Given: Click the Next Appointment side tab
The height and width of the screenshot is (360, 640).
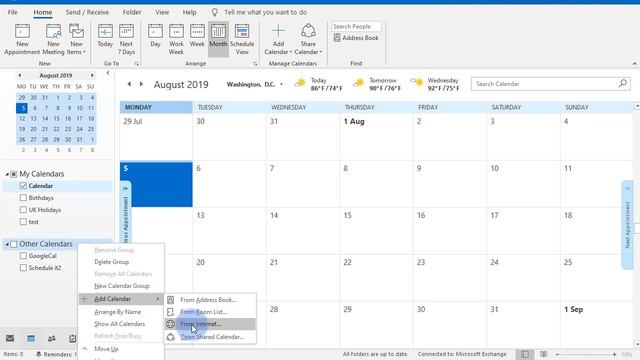Looking at the screenshot, I should tap(627, 224).
